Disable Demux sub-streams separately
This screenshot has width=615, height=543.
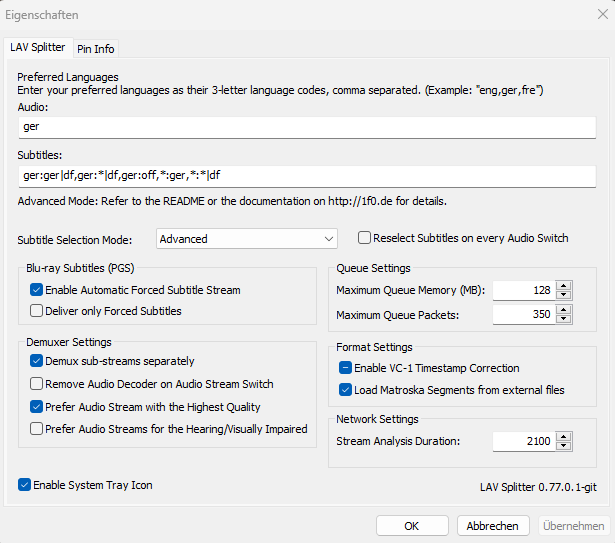click(x=37, y=361)
